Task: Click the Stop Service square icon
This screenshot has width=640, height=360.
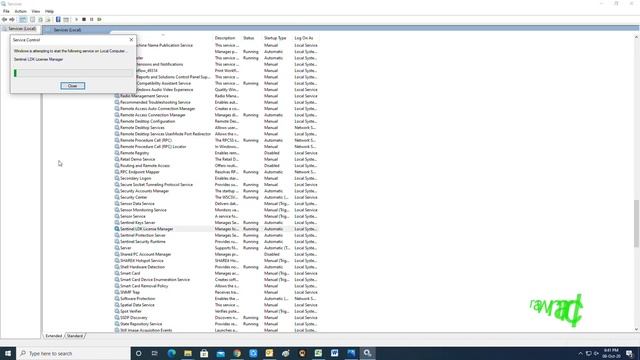Action: pos(84,20)
